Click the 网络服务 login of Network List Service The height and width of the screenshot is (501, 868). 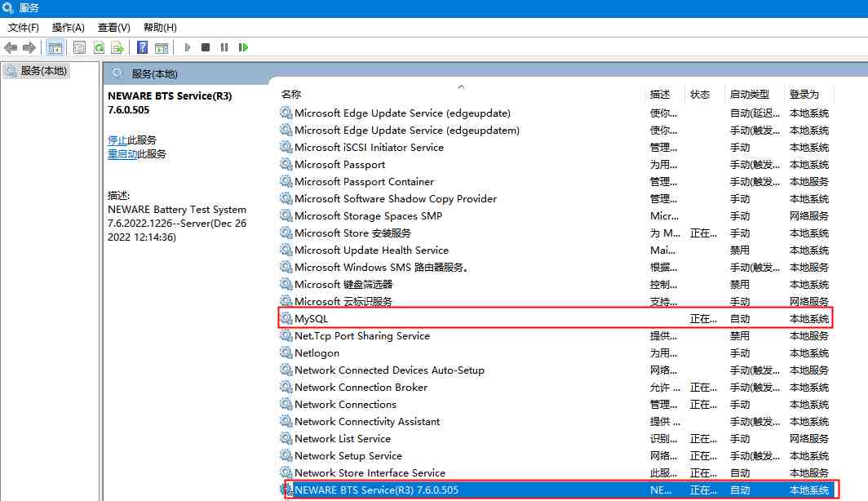(808, 439)
